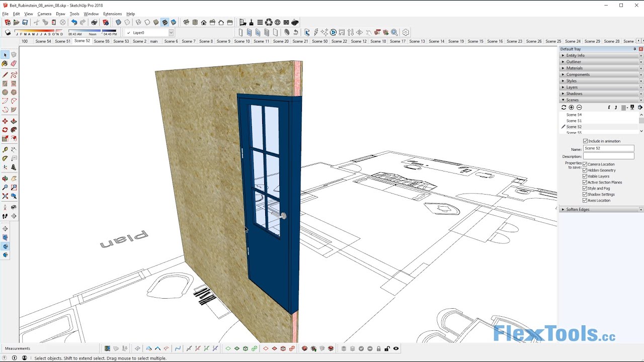Collapse the Scenes panel
Image resolution: width=644 pixels, height=362 pixels.
(601, 100)
